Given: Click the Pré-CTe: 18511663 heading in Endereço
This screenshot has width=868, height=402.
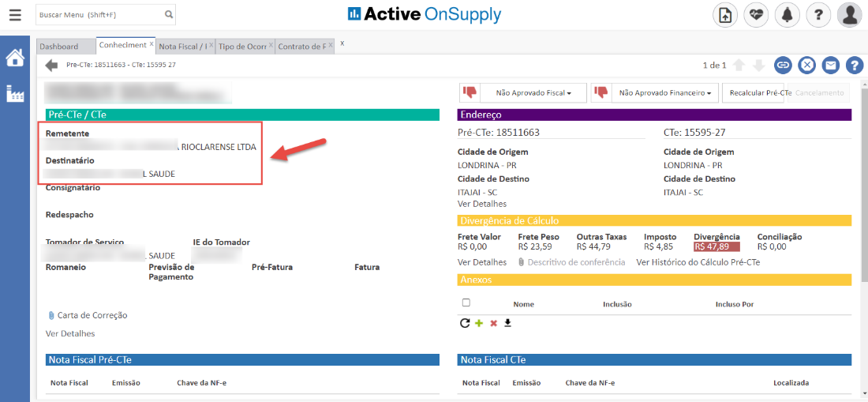Looking at the screenshot, I should click(x=499, y=133).
